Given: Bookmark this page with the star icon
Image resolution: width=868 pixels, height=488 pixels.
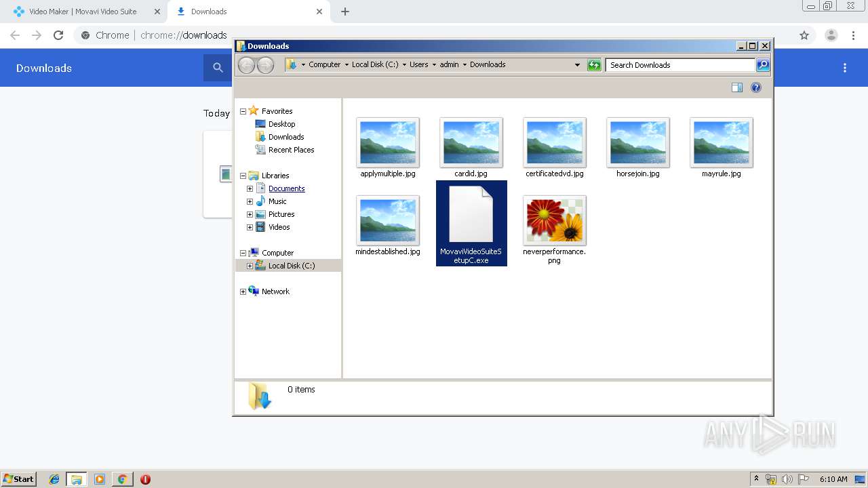Looking at the screenshot, I should [804, 35].
